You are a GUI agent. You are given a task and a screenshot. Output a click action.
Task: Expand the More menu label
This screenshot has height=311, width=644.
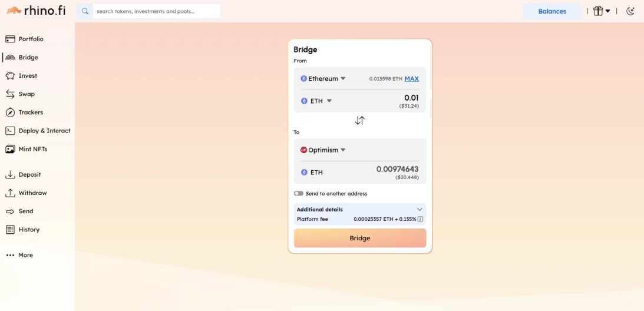(25, 255)
